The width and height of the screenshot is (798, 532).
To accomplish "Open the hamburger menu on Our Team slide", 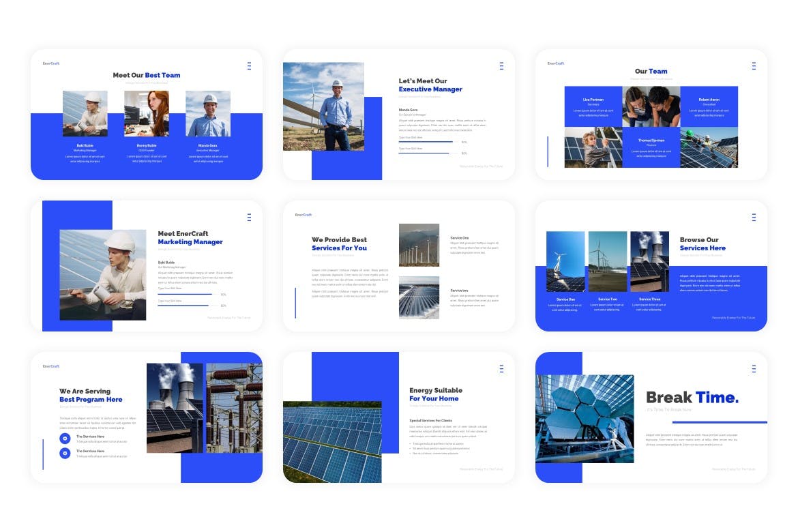I will (x=754, y=66).
